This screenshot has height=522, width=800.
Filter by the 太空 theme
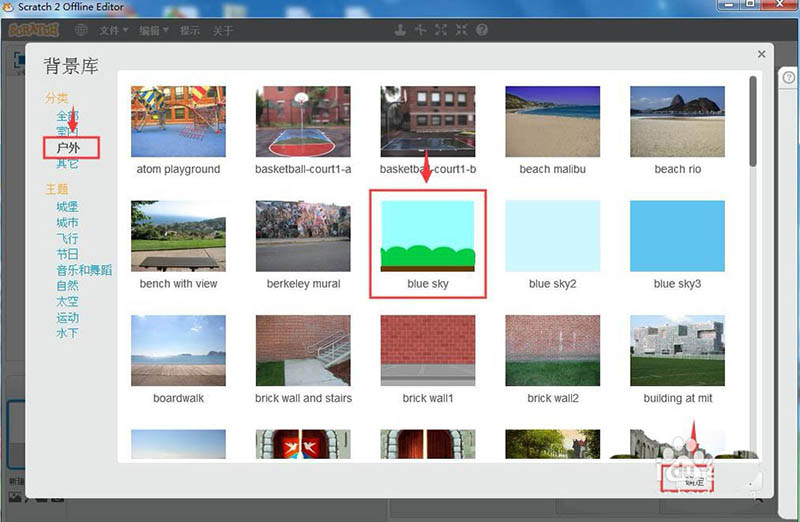[x=67, y=302]
